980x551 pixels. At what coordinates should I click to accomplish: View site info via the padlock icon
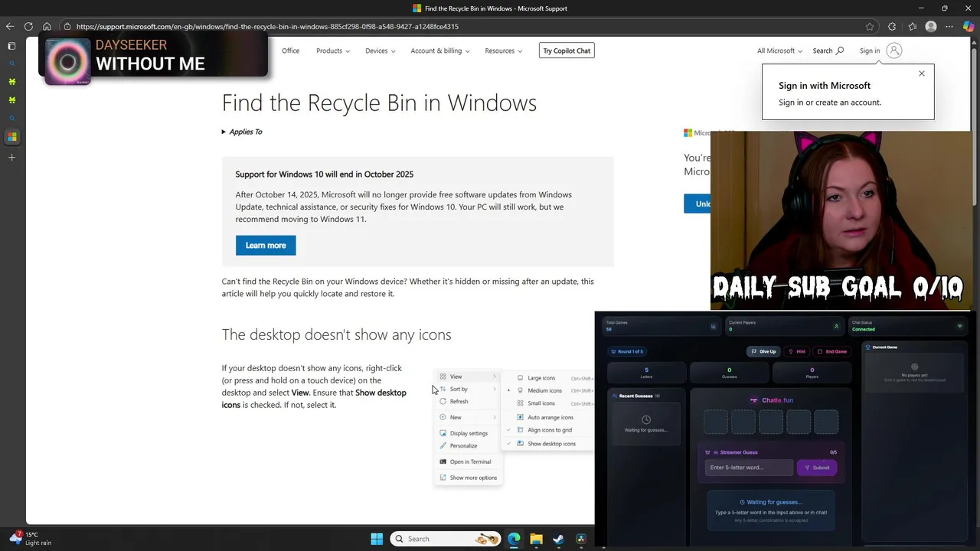click(67, 26)
